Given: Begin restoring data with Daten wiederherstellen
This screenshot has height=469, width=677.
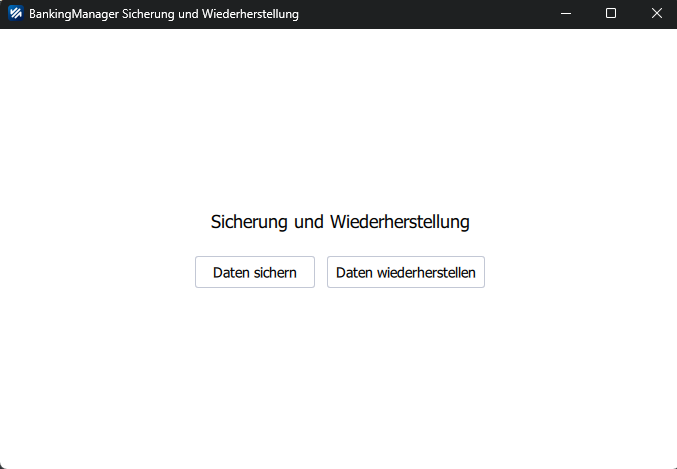Looking at the screenshot, I should (405, 272).
